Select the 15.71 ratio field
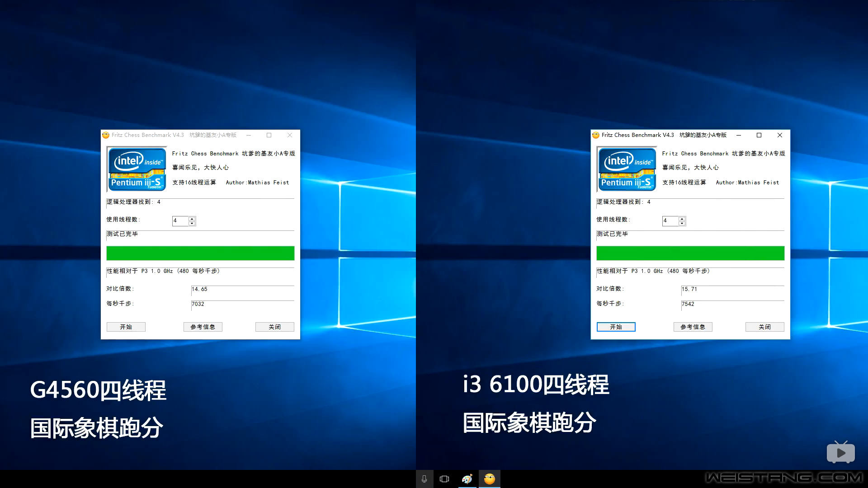 click(x=733, y=290)
